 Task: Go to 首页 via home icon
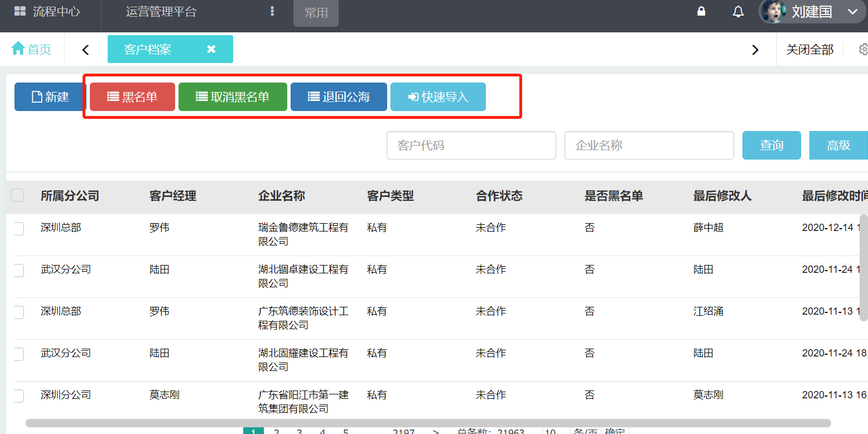[18, 49]
